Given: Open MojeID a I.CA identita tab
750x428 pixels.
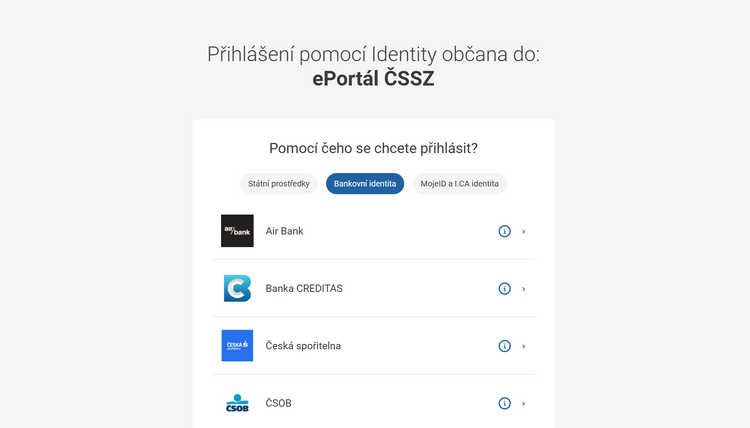Looking at the screenshot, I should click(459, 184).
